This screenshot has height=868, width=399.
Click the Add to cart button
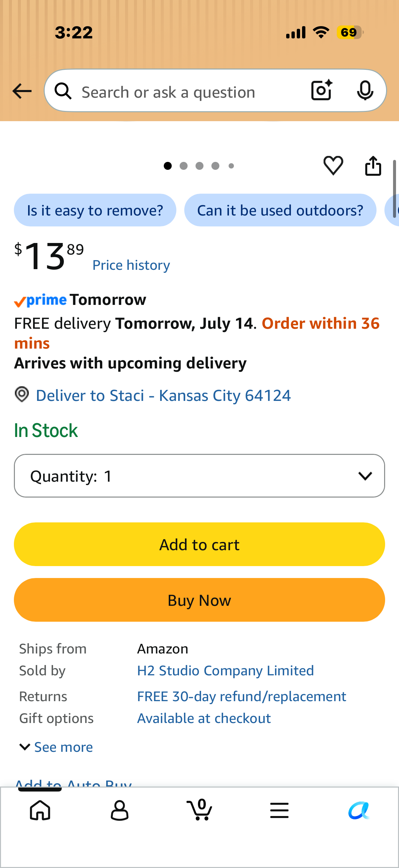[x=199, y=544]
